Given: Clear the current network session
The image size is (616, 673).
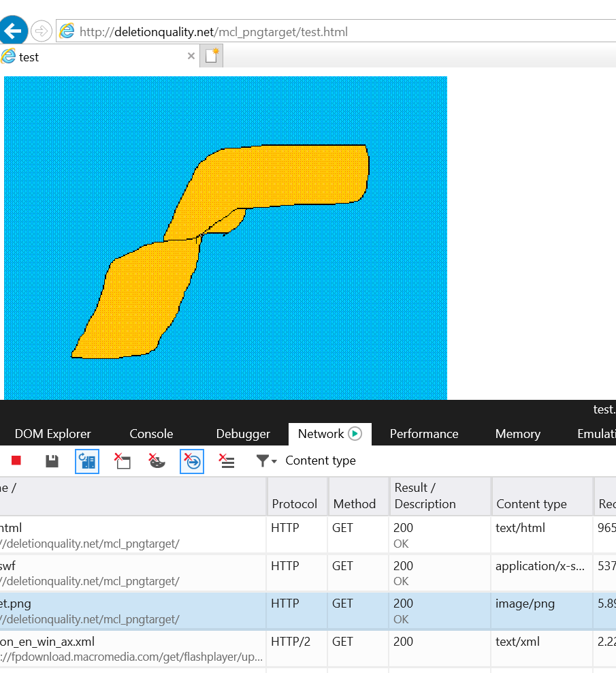Looking at the screenshot, I should click(x=123, y=461).
